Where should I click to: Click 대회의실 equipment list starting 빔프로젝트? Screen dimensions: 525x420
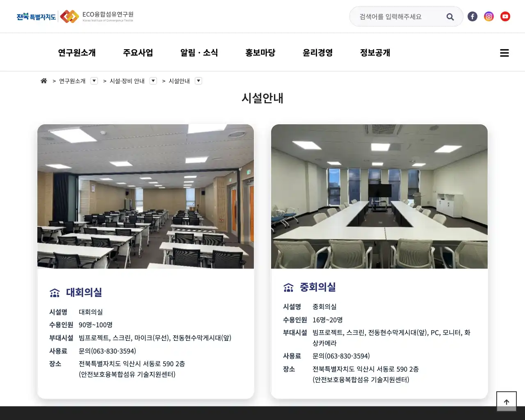click(x=155, y=338)
